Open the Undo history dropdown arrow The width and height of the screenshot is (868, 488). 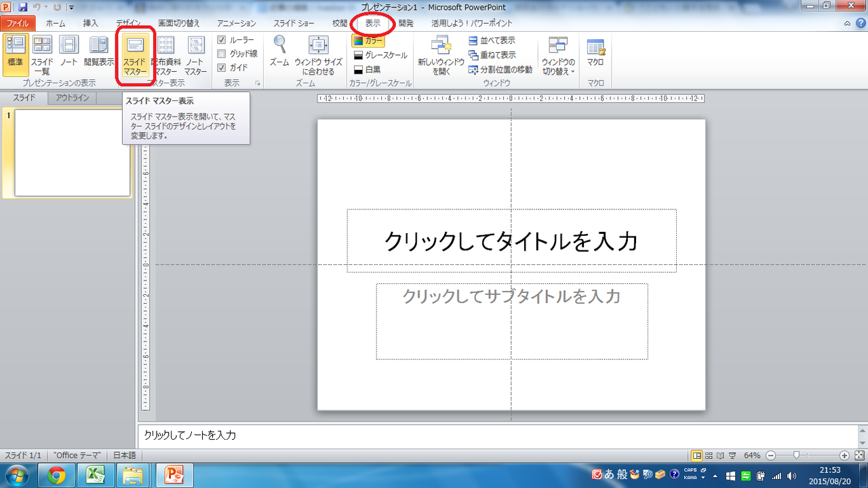[46, 7]
